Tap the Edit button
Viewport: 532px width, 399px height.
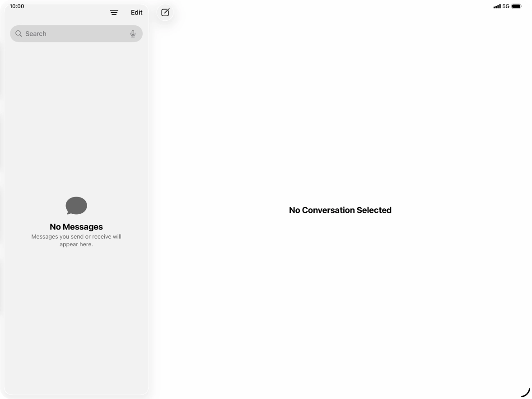pos(137,13)
